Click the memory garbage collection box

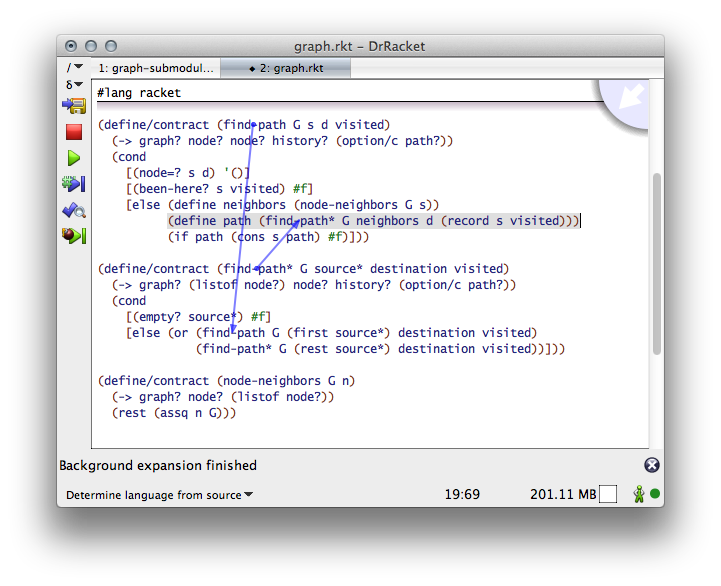click(608, 494)
